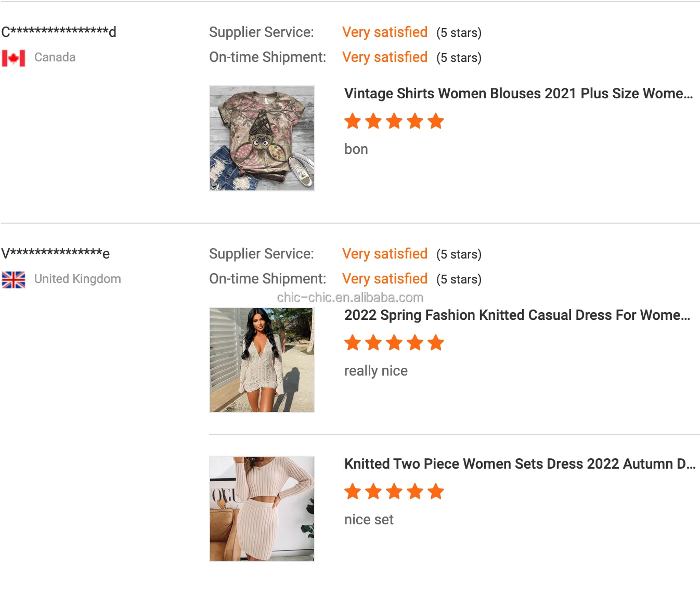700x593 pixels.
Task: Open the knitted casual dress photo
Action: tap(262, 360)
